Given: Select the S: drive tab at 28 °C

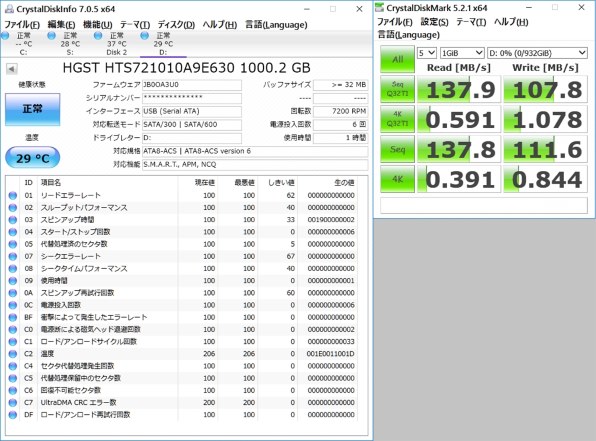Looking at the screenshot, I should [70, 44].
